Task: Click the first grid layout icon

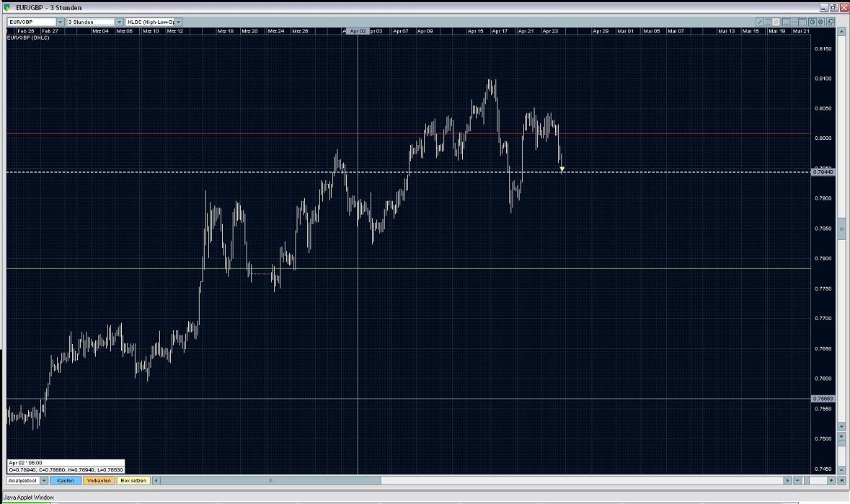Action: 786,22
